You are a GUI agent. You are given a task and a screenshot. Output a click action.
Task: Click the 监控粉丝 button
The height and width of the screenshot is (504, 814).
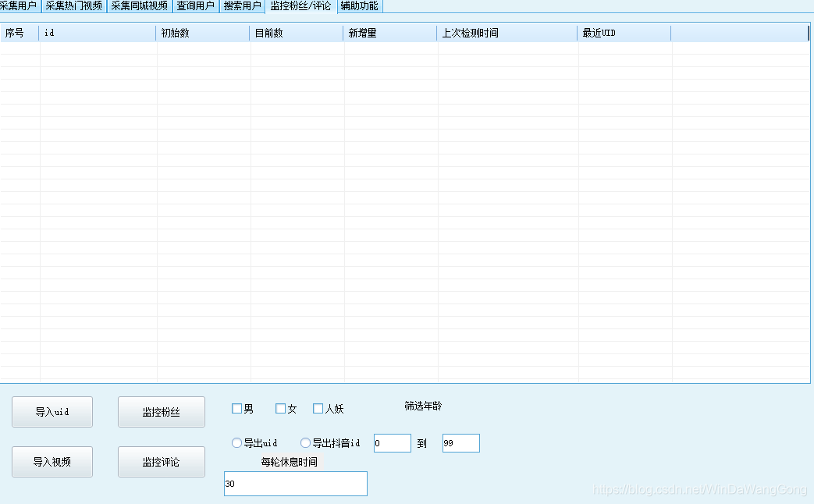click(x=161, y=412)
